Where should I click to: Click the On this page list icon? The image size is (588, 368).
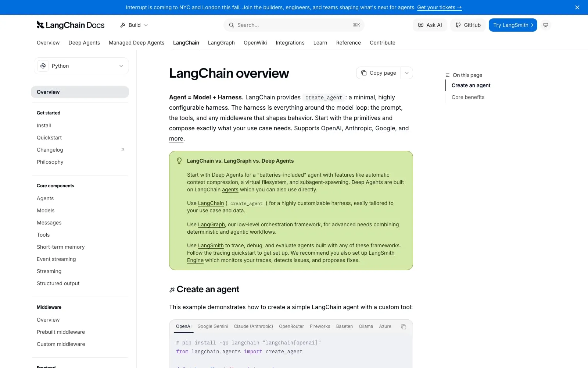448,75
